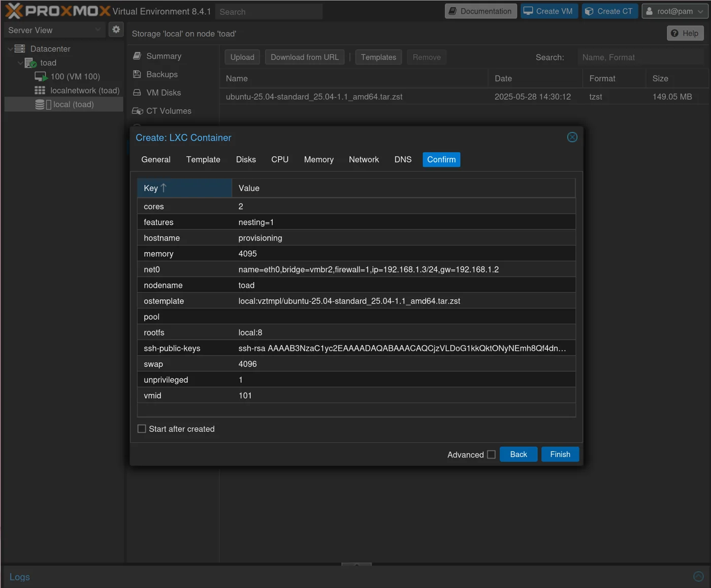Select the localnetwork (toad) grid icon
Screen dimensions: 711x588
(40, 90)
